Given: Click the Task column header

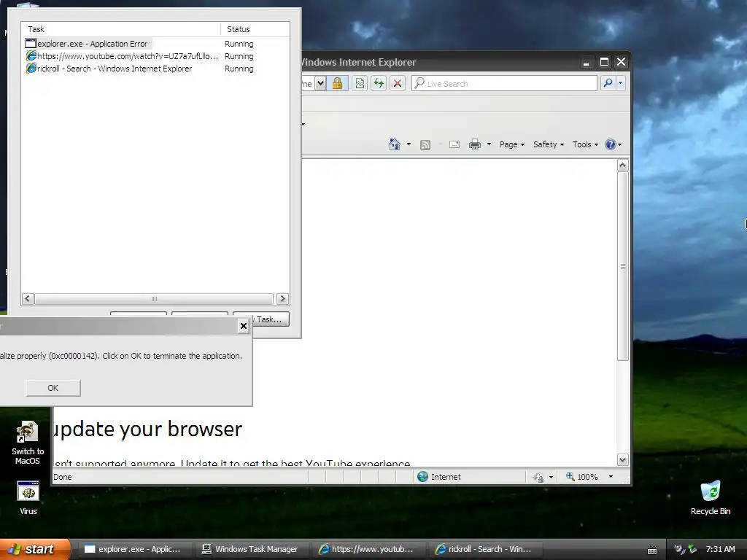Looking at the screenshot, I should (x=121, y=29).
